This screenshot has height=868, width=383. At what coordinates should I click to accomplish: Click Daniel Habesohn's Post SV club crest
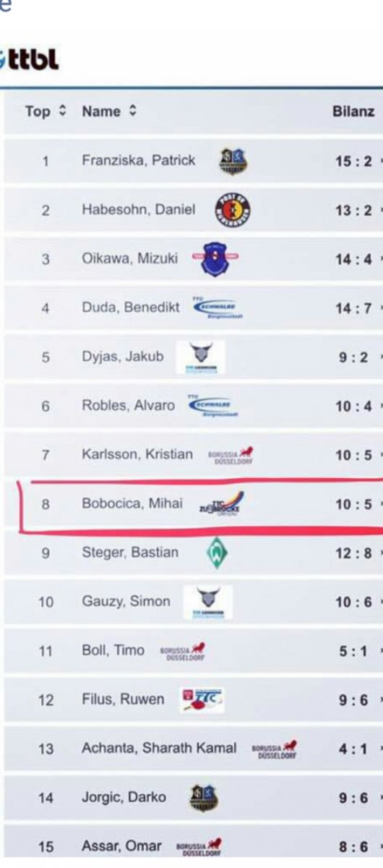233,210
